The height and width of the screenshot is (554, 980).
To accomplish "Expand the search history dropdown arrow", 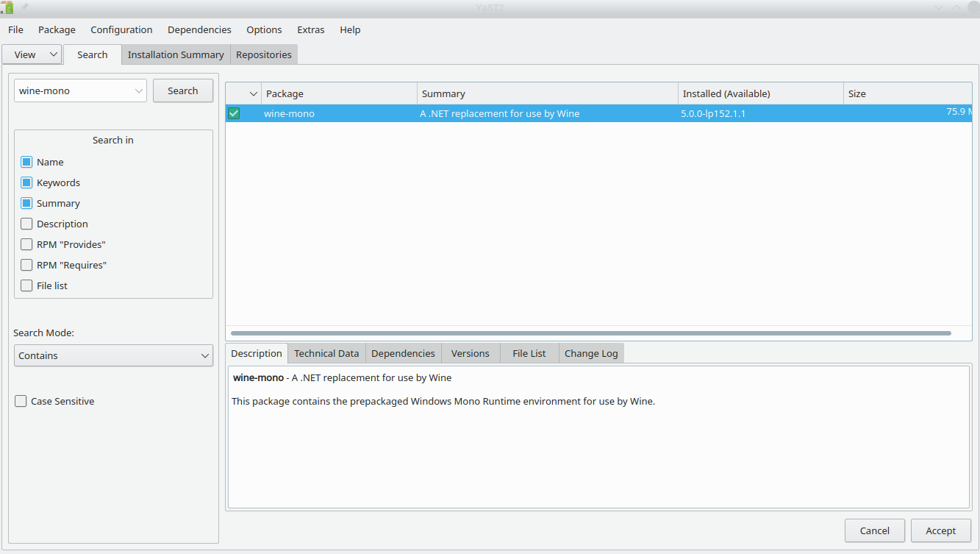I will pos(139,90).
